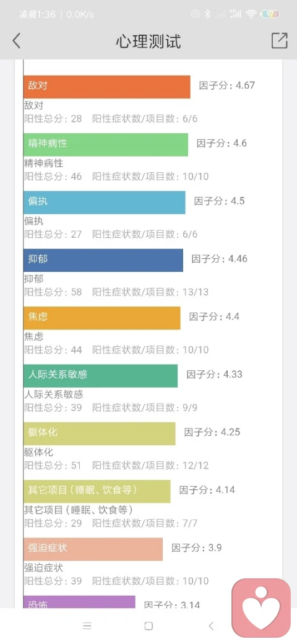Select the green 精神病性 bar

[x=106, y=144]
